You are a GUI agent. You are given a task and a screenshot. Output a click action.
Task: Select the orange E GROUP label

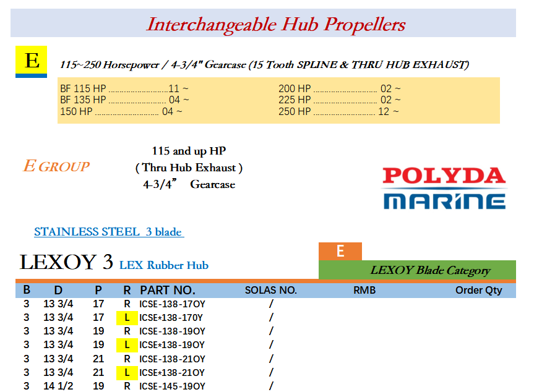(56, 166)
